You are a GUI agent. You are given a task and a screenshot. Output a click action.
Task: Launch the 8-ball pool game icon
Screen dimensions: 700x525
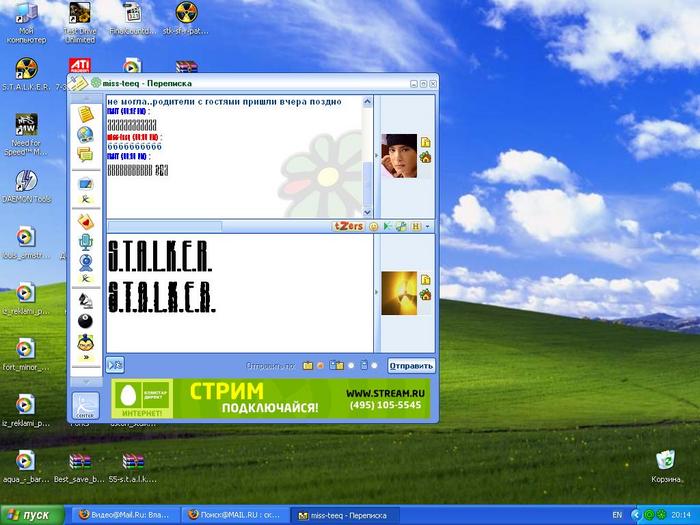click(x=85, y=321)
